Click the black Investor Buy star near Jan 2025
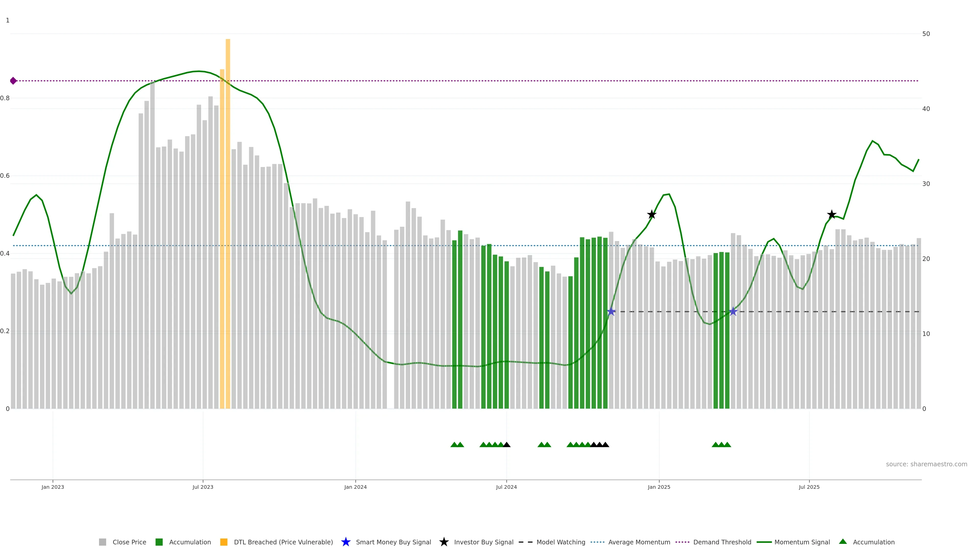Viewport: 980px width, 551px height. [x=652, y=215]
